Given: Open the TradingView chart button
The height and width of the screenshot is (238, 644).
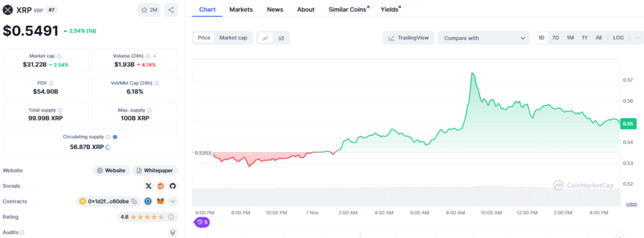Looking at the screenshot, I should 408,38.
